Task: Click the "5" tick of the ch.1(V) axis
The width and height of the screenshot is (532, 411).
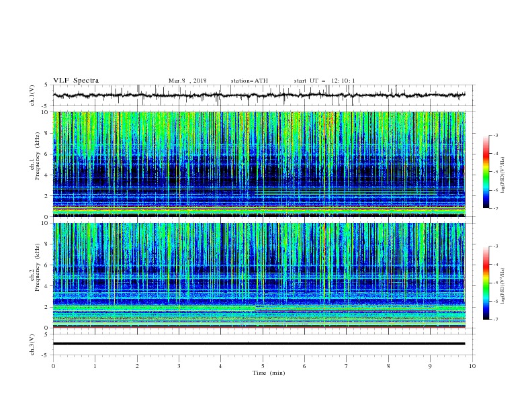Action: coord(47,85)
